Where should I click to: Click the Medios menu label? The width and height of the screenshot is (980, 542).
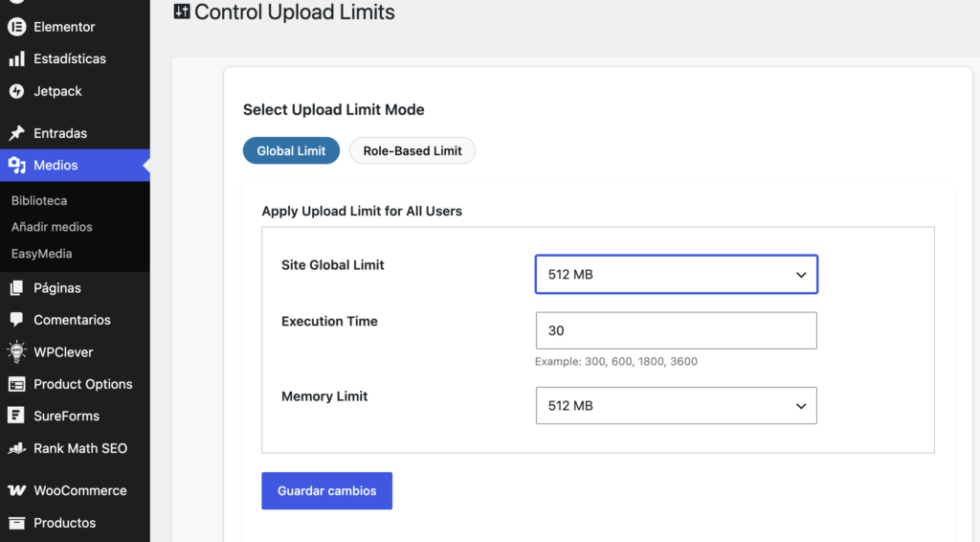56,165
